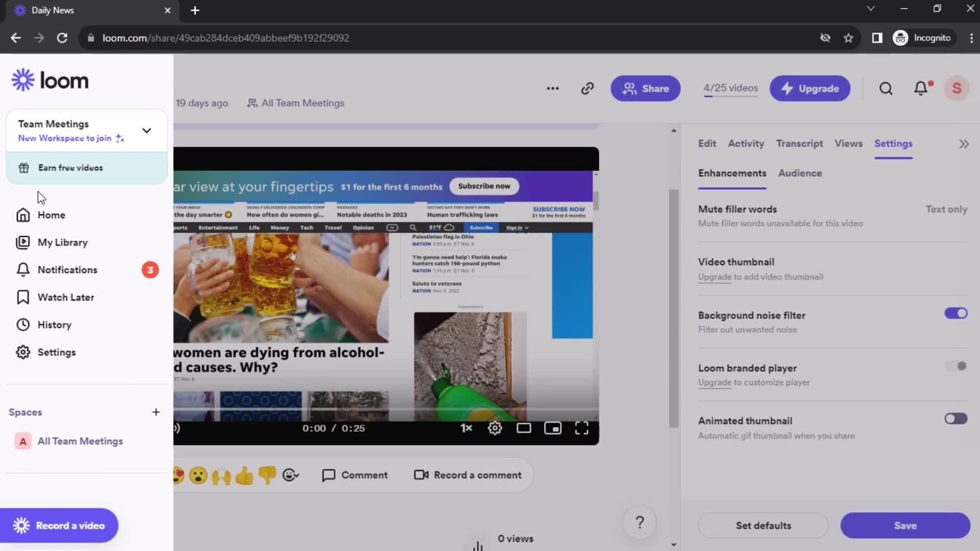Expand the Spaces section with plus button

156,412
